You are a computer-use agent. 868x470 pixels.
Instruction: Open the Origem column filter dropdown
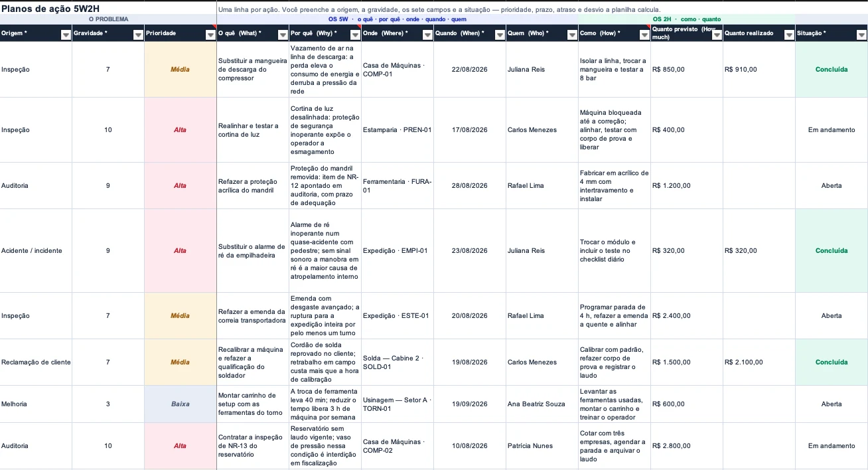pyautogui.click(x=66, y=36)
